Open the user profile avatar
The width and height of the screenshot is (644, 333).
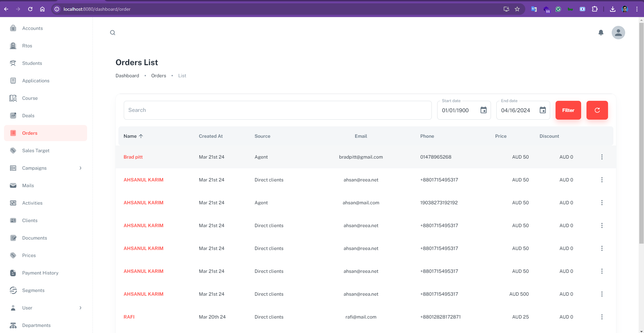point(618,33)
